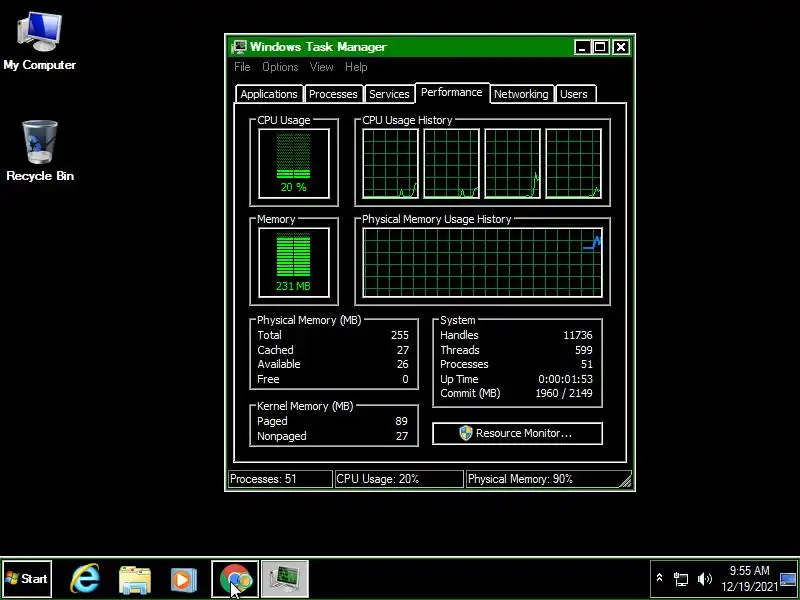Click second CPU usage history graph
This screenshot has width=800, height=600.
452,163
